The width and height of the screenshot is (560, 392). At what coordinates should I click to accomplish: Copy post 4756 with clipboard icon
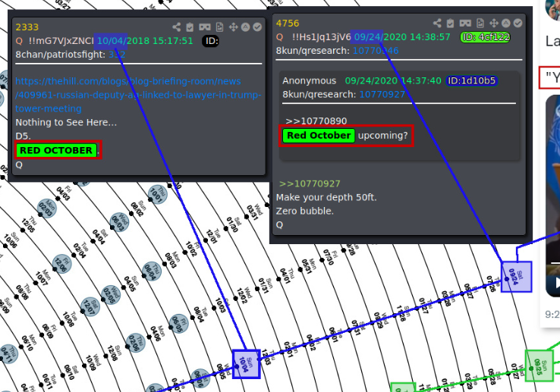451,24
